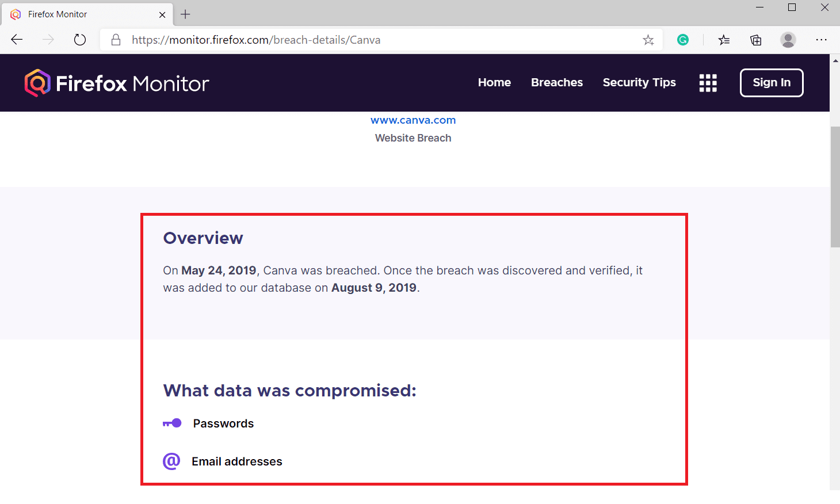Close the Firefox Monitor tab
The height and width of the screenshot is (504, 840).
162,14
